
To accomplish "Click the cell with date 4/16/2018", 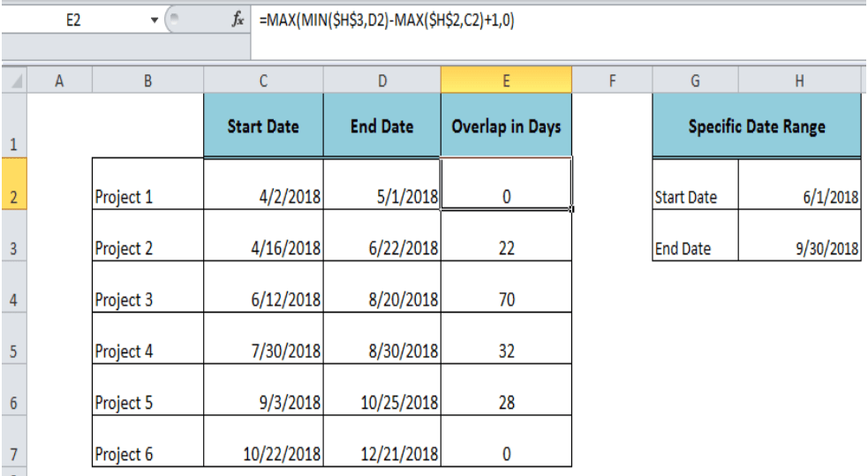I will click(263, 235).
